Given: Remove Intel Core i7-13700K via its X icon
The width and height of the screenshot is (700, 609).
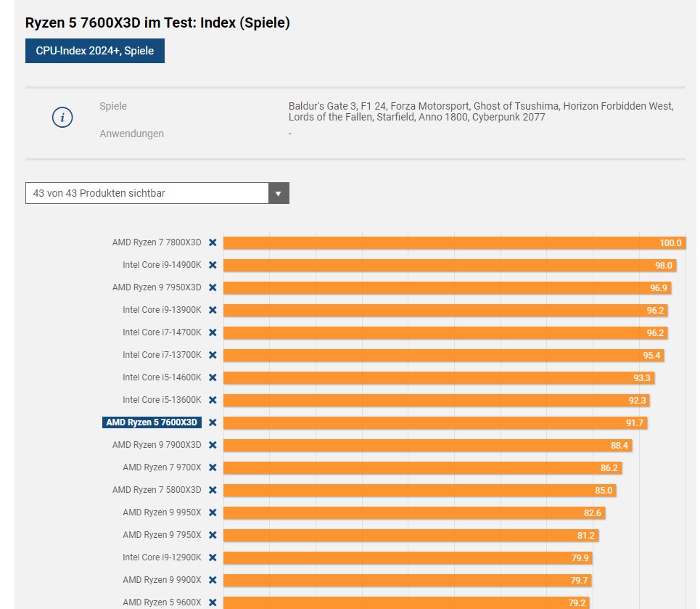Looking at the screenshot, I should click(213, 355).
